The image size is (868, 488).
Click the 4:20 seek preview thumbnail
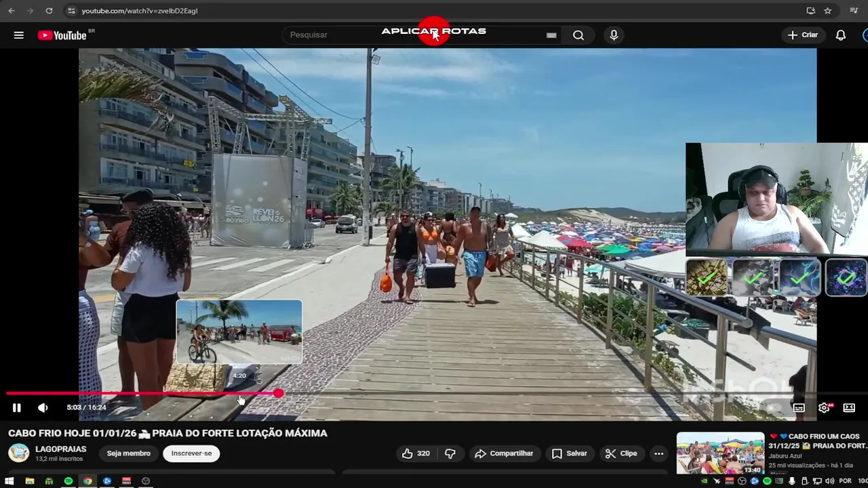239,331
